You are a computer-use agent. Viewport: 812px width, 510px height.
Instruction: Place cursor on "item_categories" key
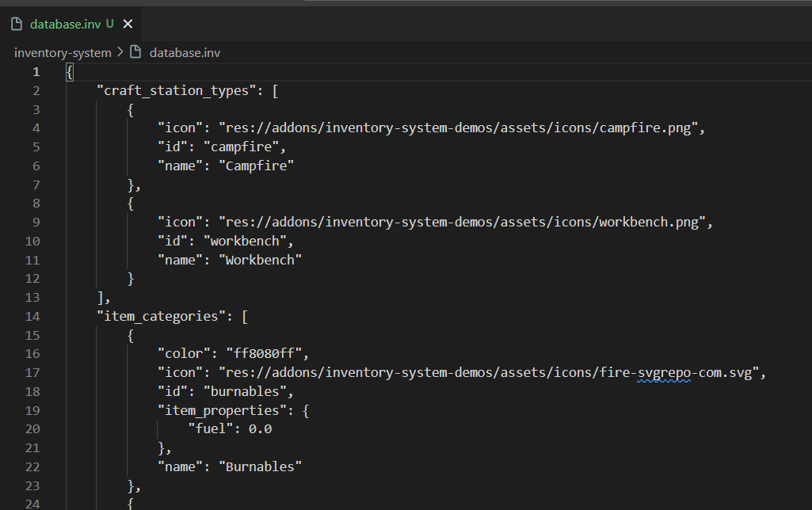(161, 316)
